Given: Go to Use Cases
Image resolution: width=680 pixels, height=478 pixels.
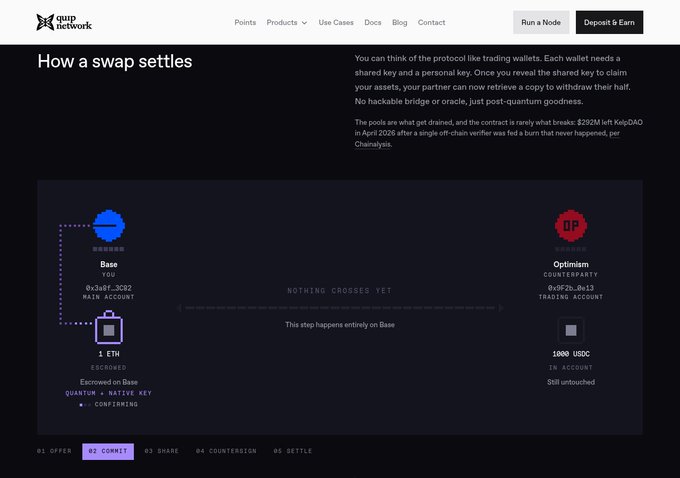Looking at the screenshot, I should coord(336,23).
